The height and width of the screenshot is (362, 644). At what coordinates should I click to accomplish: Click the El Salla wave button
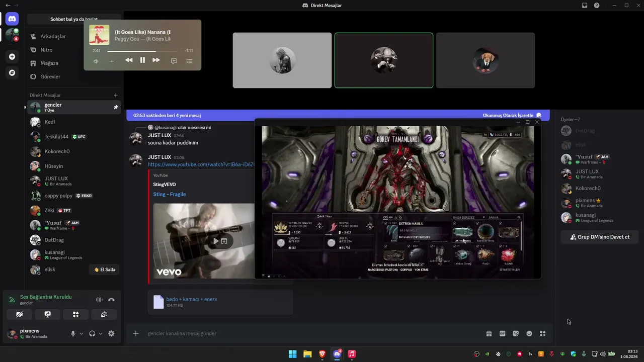tap(104, 269)
